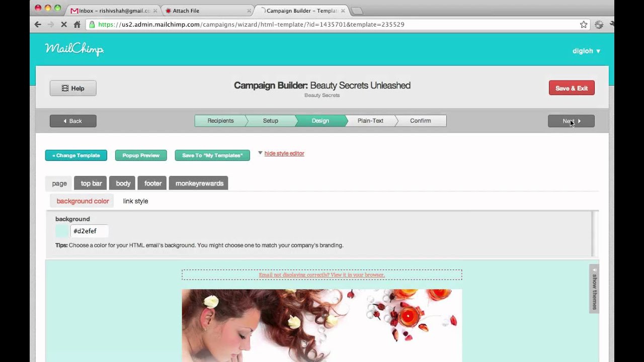Open the digioh account dropdown

click(x=587, y=51)
